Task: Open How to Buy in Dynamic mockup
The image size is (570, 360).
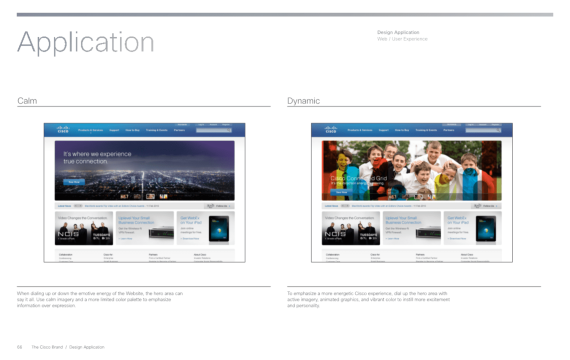Action: [402, 130]
